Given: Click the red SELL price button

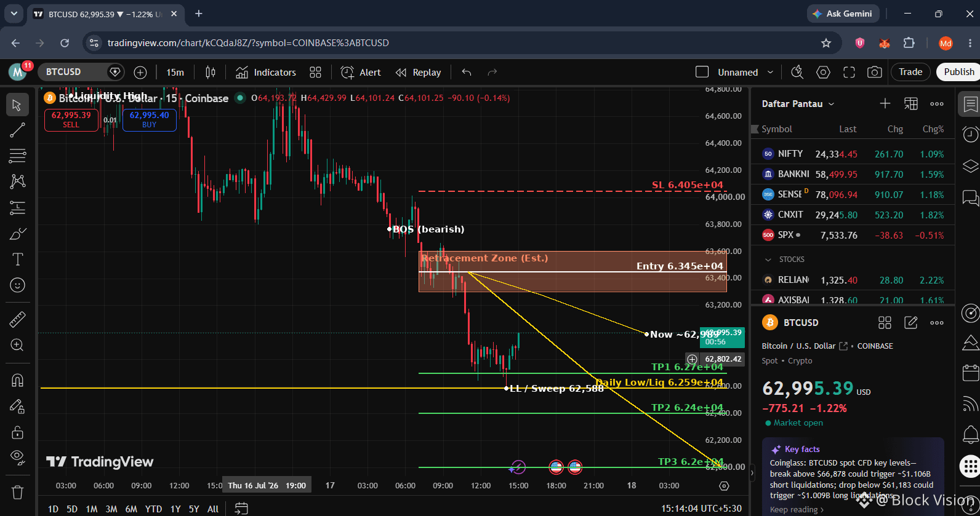Looking at the screenshot, I should pyautogui.click(x=71, y=119).
